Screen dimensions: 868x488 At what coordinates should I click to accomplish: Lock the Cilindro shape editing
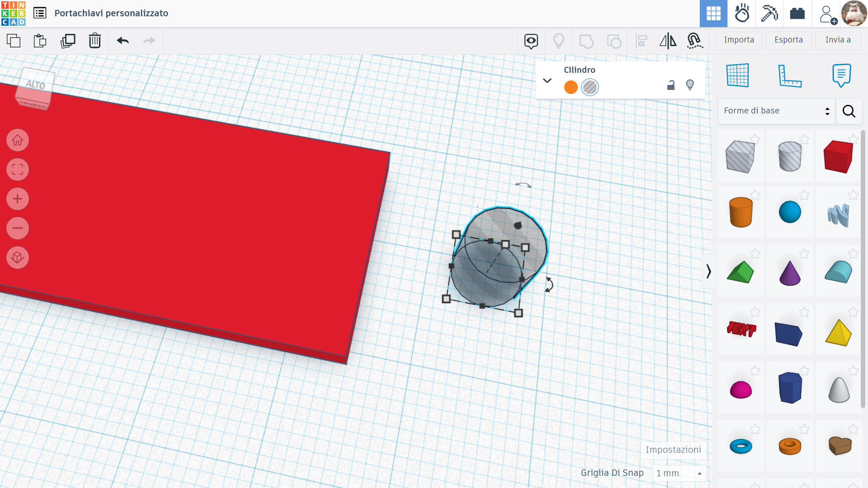coord(671,85)
